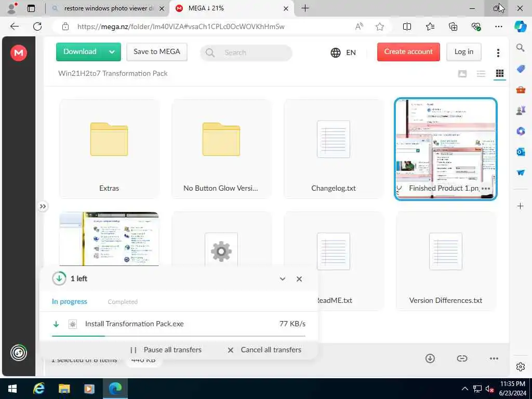Image resolution: width=532 pixels, height=399 pixels.
Task: Click Cancel all transfers
Action: (264, 350)
